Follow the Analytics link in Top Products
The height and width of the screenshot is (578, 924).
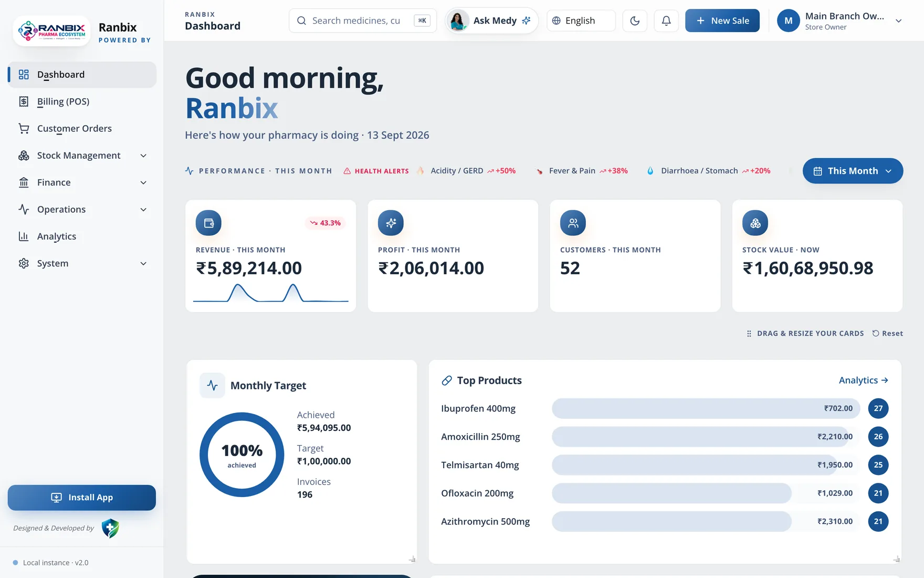click(x=864, y=380)
